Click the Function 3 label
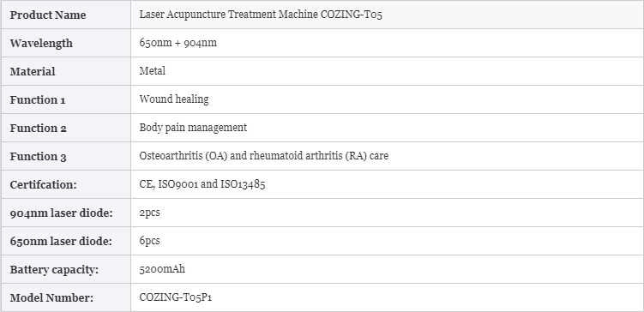 coord(39,156)
